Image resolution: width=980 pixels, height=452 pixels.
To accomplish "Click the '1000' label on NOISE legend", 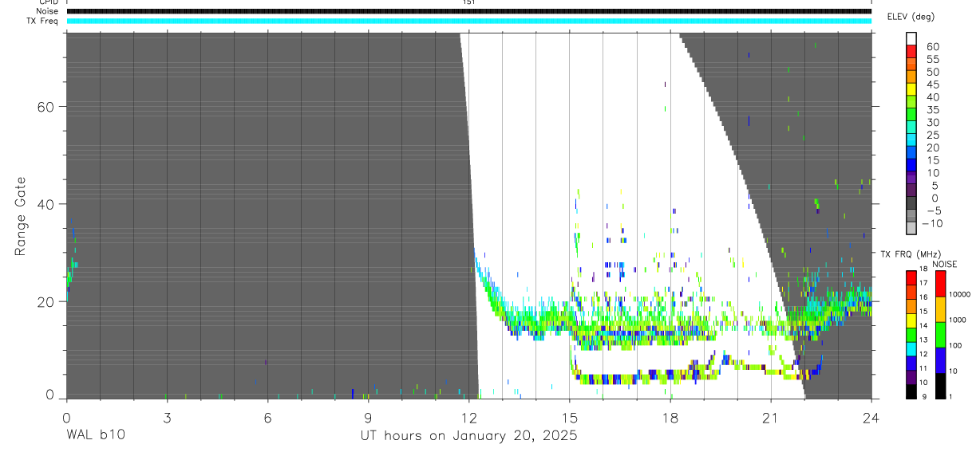I will tap(958, 320).
